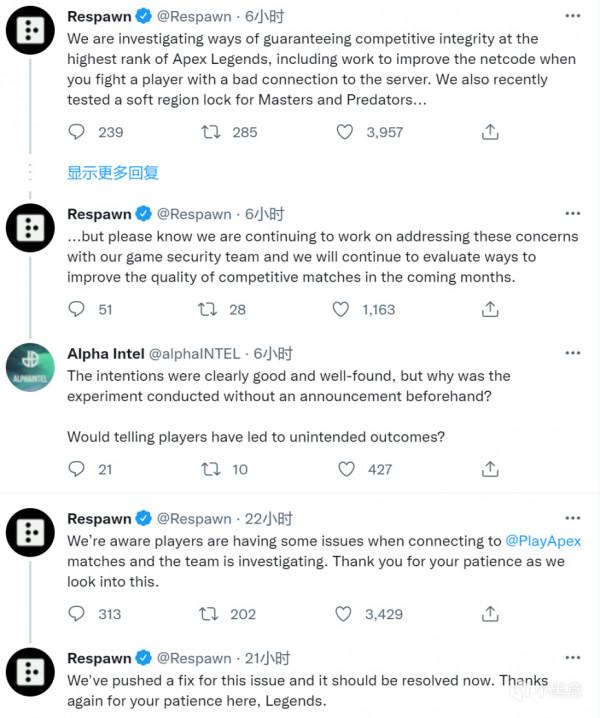600x718 pixels.
Task: Open more options on Alpha Intel tweet
Action: 572,353
